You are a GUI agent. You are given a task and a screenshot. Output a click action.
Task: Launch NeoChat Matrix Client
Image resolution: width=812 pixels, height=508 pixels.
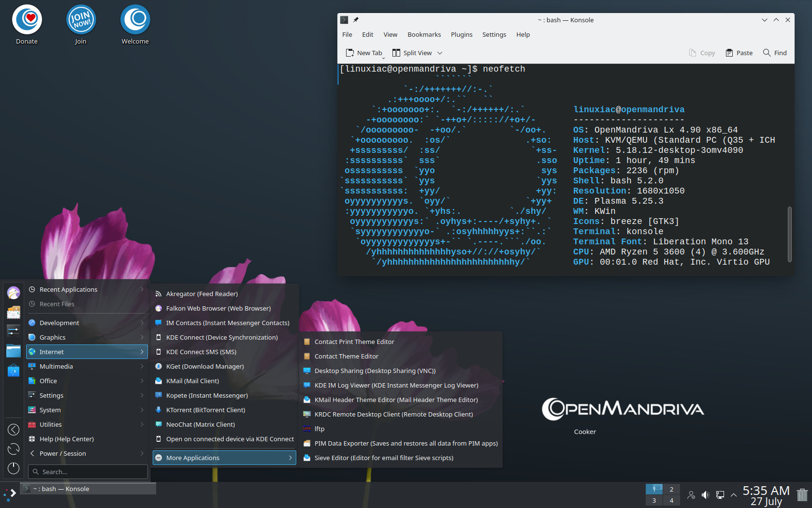[x=224, y=424]
